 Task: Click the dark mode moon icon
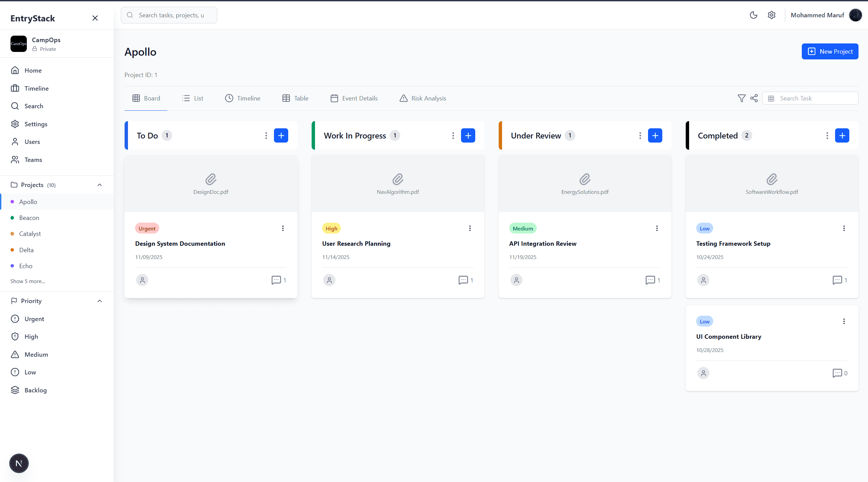[754, 15]
